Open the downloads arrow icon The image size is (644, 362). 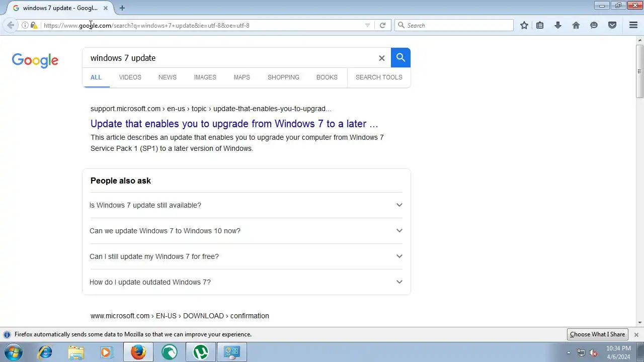click(x=558, y=25)
